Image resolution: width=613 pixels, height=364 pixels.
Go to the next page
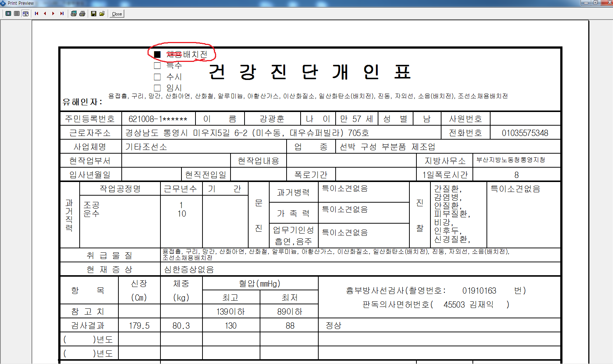coord(53,14)
